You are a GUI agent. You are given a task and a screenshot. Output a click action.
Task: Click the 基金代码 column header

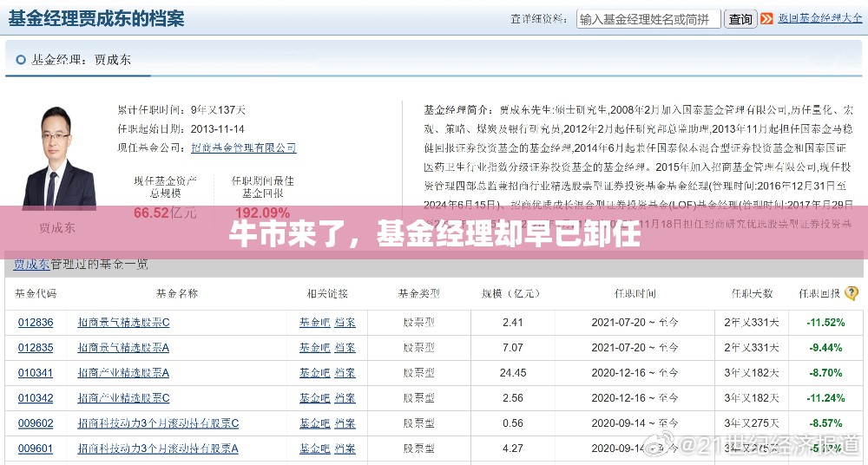[x=36, y=293]
